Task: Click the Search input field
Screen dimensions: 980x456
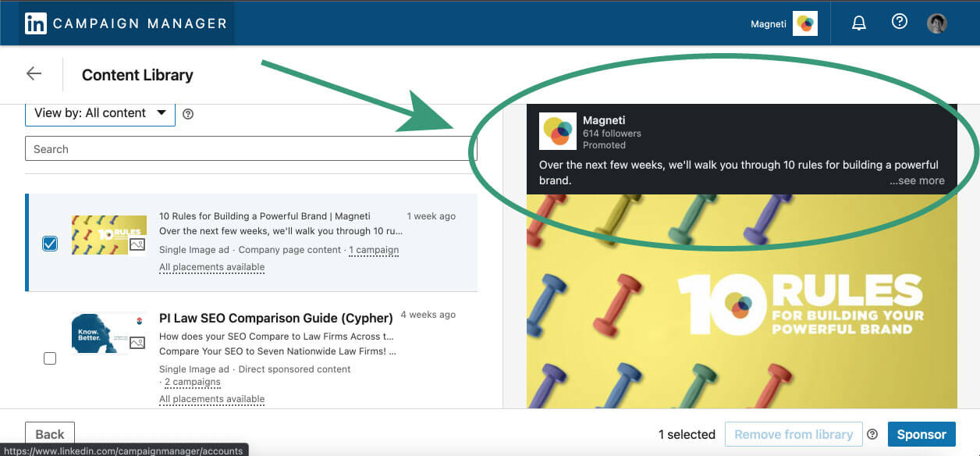Action: pos(250,149)
